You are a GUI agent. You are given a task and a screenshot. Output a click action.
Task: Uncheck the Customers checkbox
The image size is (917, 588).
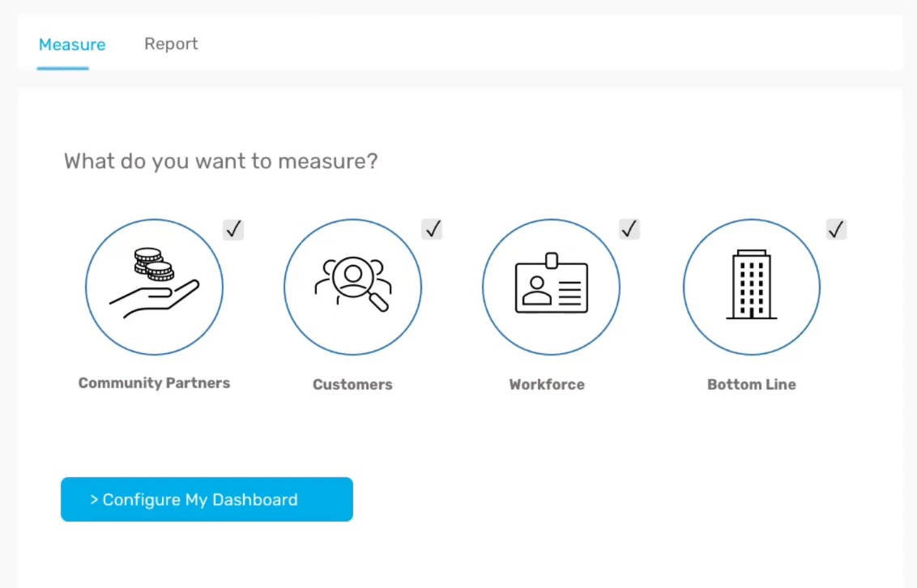point(432,229)
